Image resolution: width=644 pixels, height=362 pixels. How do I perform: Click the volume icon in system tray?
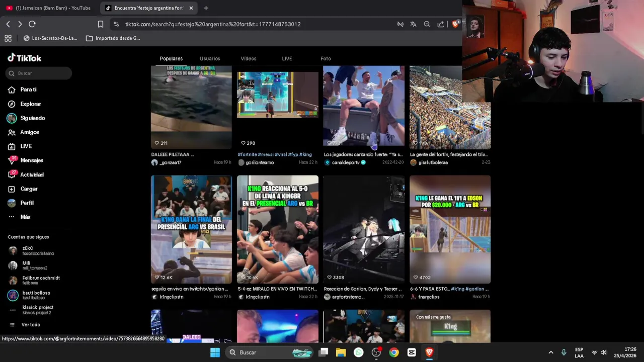[604, 352]
